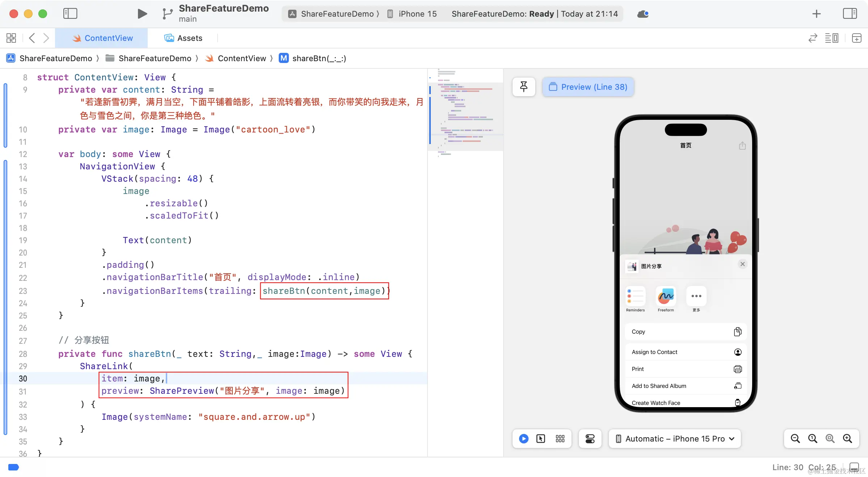868x477 pixels.
Task: Open related items grid menu
Action: (x=11, y=38)
